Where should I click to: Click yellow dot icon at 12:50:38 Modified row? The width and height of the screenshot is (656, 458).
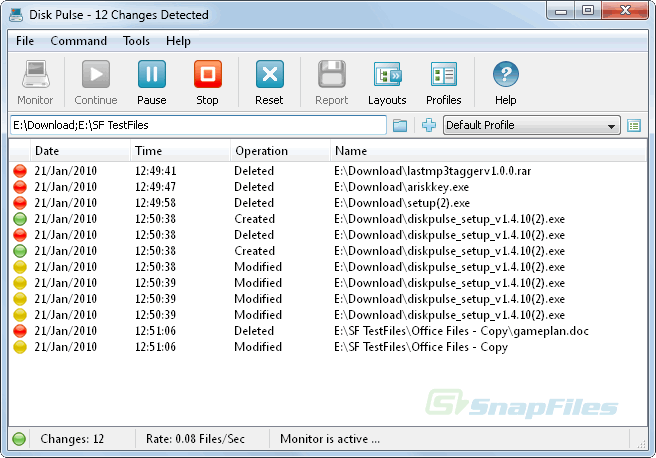pos(20,267)
